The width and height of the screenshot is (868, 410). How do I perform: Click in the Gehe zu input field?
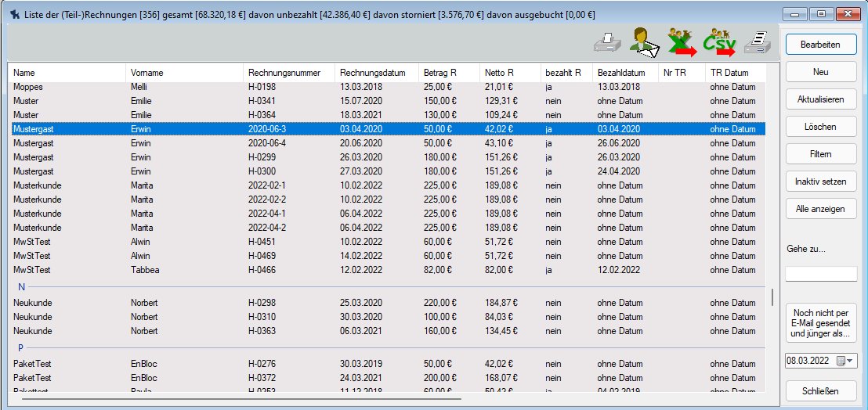(x=821, y=274)
